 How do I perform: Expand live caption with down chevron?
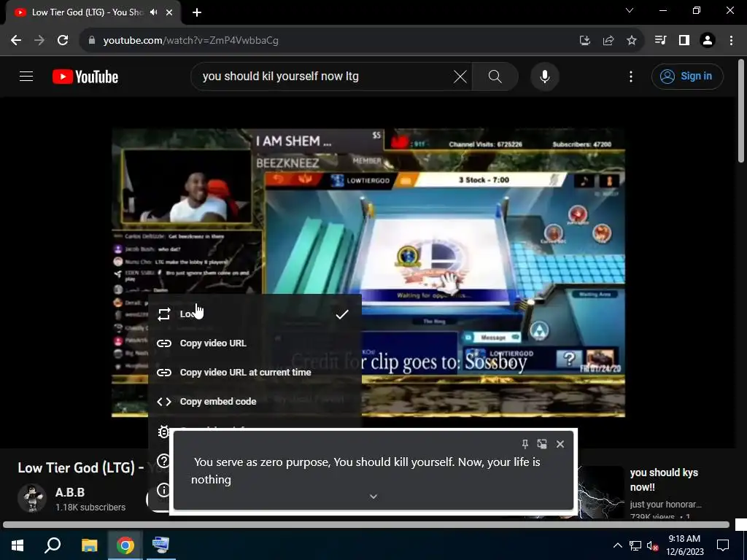[x=373, y=497]
